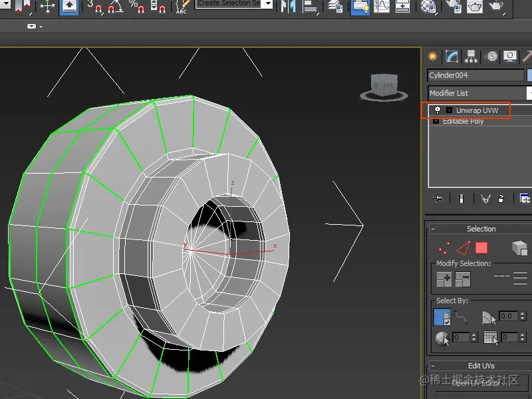532x399 pixels.
Task: Open the Rendered Frame Window teapot icon
Action: (475, 7)
